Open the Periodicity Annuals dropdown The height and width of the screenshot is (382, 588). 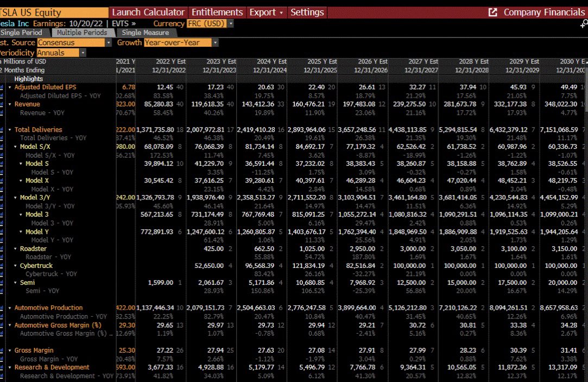click(x=83, y=53)
